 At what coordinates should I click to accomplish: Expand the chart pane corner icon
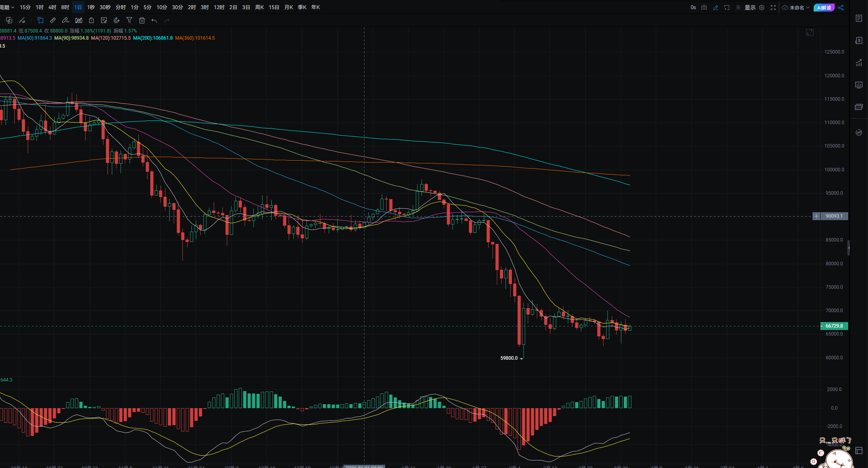pos(810,32)
